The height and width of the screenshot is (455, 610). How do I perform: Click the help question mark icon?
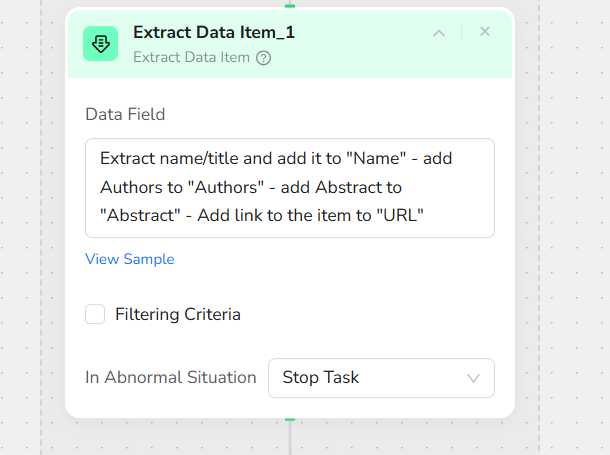click(x=263, y=58)
